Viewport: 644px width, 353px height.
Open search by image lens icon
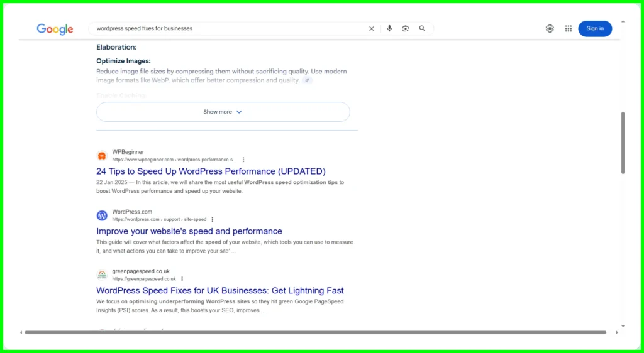coord(406,28)
